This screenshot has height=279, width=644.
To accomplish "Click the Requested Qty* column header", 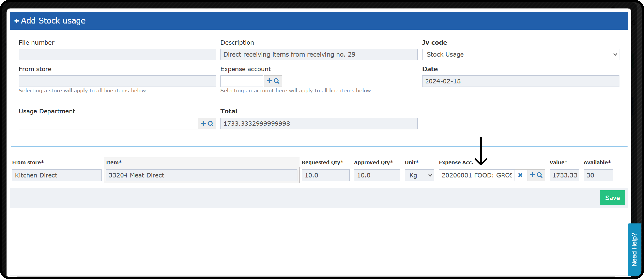I will pyautogui.click(x=322, y=162).
